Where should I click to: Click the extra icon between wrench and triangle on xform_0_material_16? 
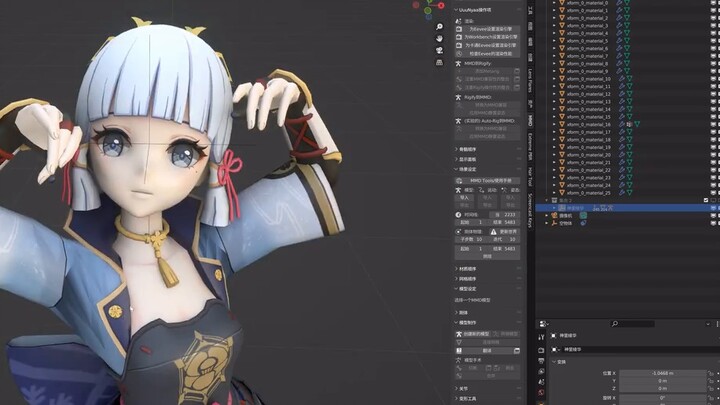630,124
